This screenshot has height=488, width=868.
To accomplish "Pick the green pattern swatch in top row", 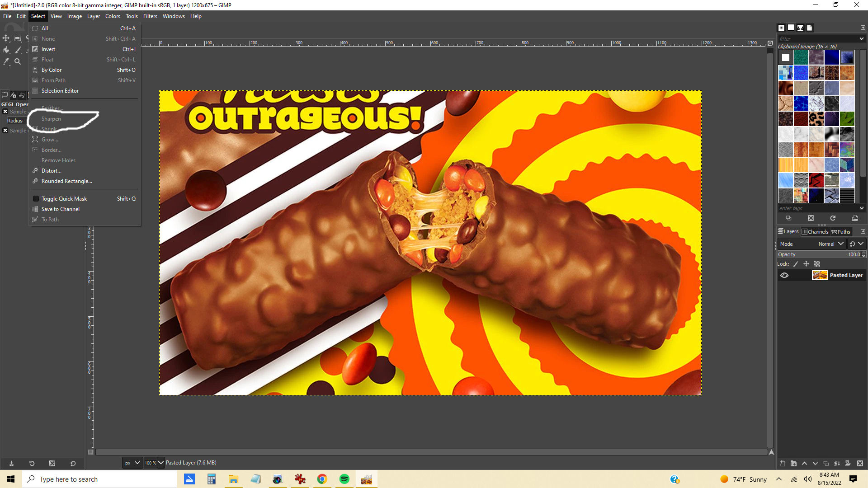I will (x=801, y=57).
